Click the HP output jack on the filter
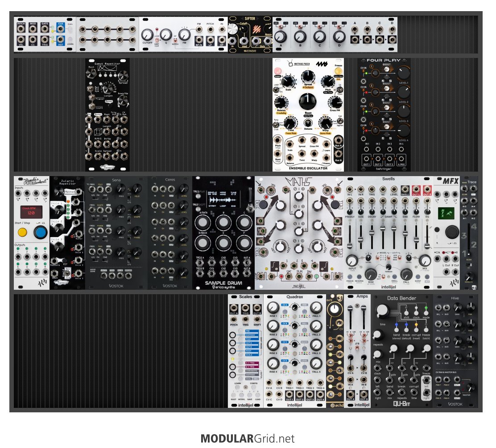This screenshot has width=496, height=448. click(222, 40)
